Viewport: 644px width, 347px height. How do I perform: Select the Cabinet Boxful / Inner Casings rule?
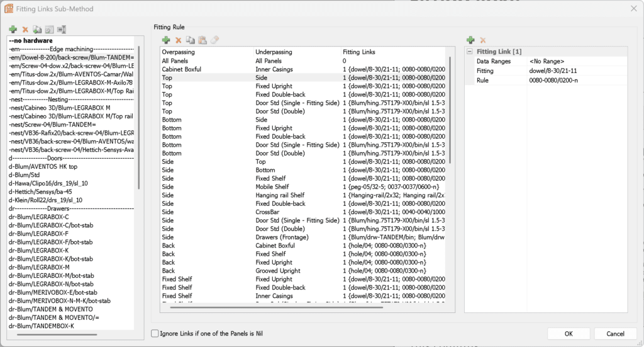pyautogui.click(x=303, y=69)
